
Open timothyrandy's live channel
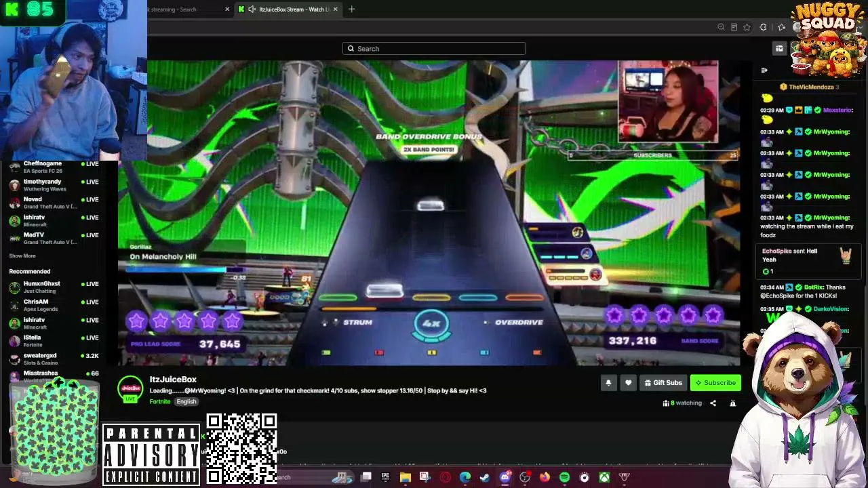pyautogui.click(x=54, y=185)
